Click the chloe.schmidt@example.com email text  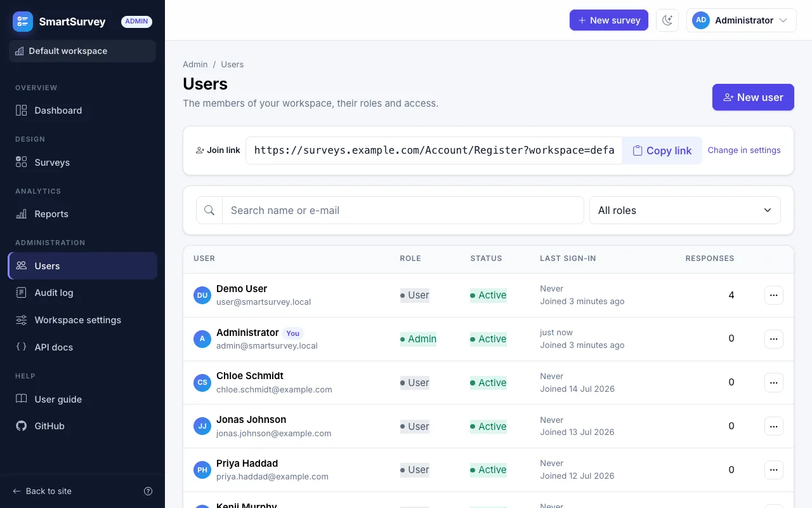(274, 389)
